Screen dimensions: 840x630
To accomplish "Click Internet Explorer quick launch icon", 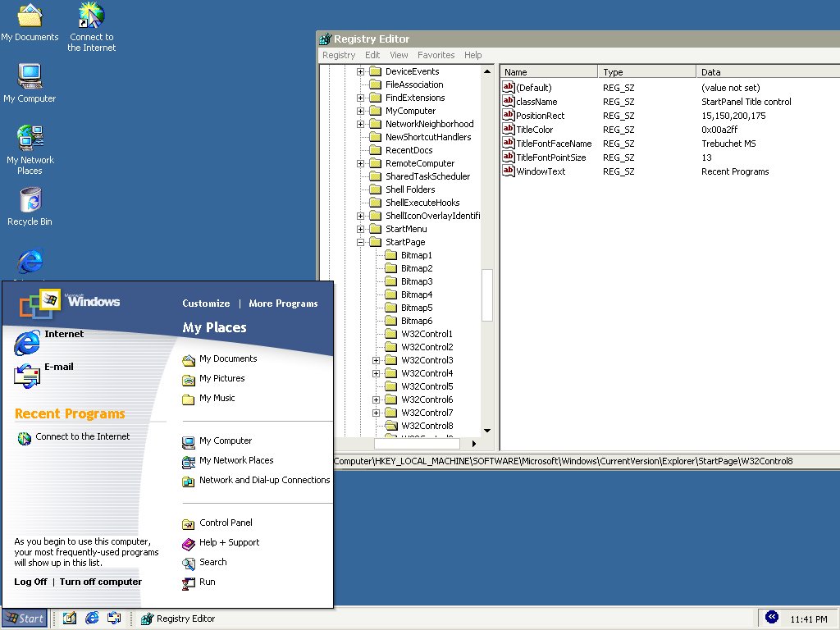I will 92,619.
